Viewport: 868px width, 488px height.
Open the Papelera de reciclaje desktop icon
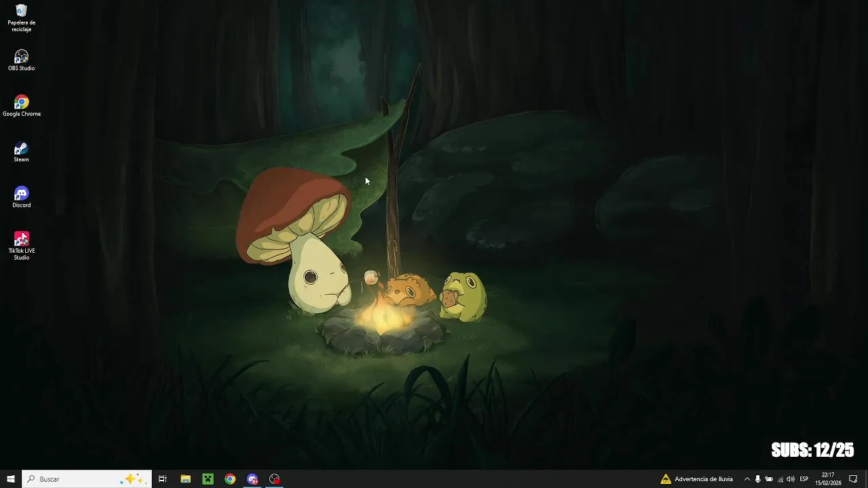pyautogui.click(x=21, y=18)
